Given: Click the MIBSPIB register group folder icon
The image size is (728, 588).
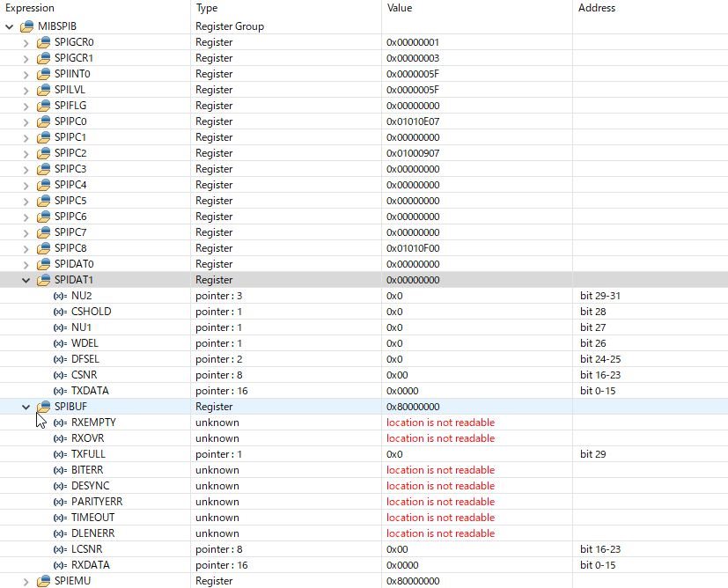Looking at the screenshot, I should (x=27, y=26).
